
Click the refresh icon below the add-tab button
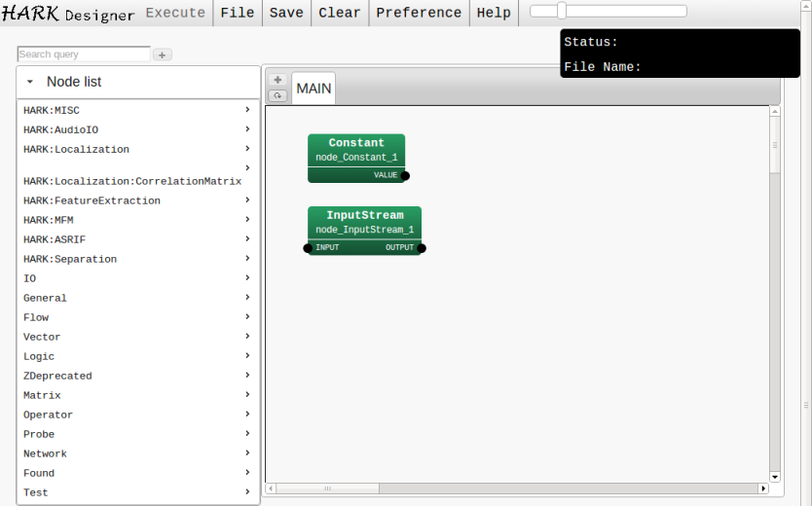point(277,95)
